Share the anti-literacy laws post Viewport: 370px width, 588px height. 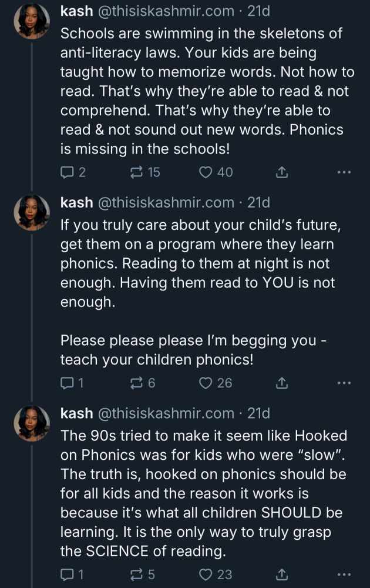pos(281,172)
